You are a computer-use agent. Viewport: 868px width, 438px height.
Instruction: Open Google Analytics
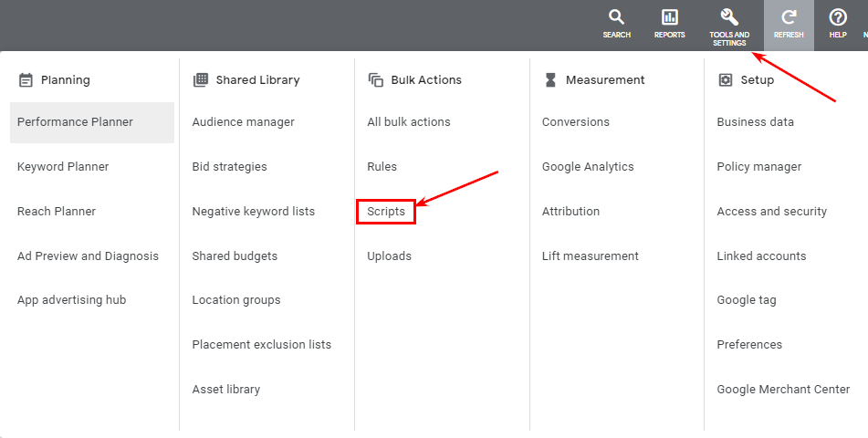click(588, 167)
